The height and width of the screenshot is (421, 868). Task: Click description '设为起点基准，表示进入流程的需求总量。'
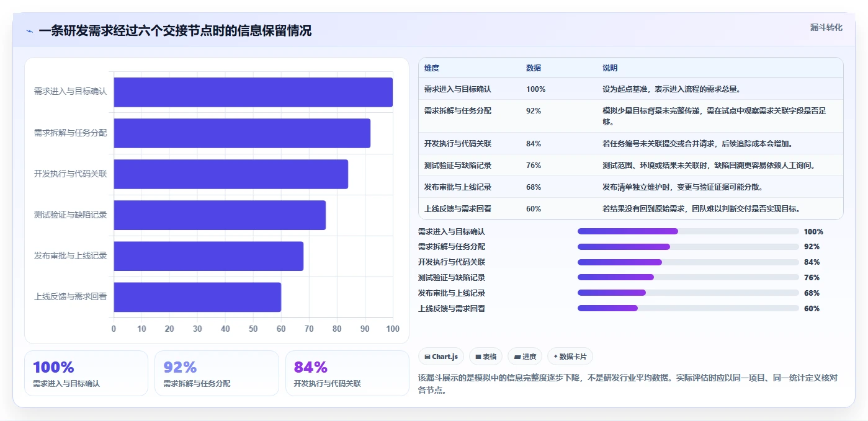(671, 89)
